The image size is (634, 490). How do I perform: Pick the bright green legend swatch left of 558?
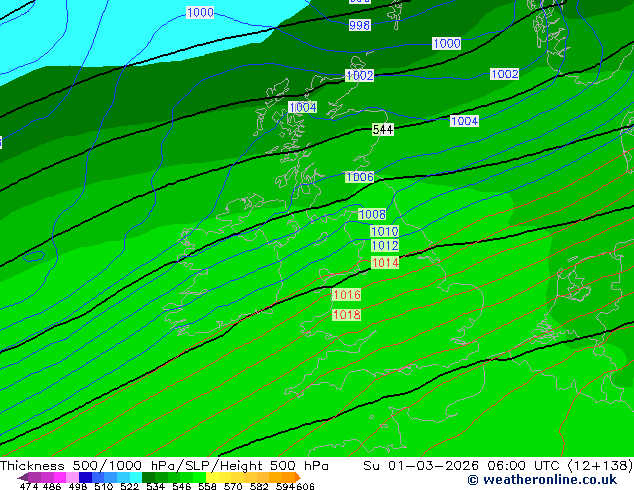(199, 477)
